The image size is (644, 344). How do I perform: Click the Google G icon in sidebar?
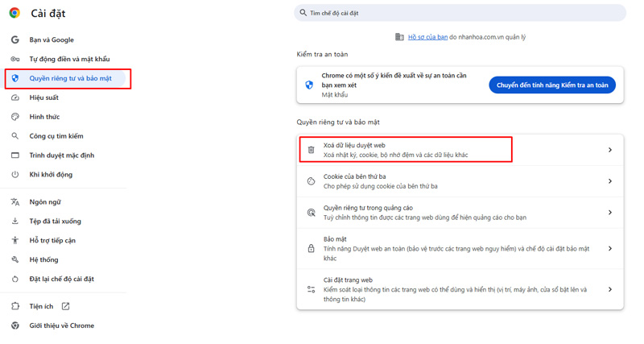(x=14, y=39)
